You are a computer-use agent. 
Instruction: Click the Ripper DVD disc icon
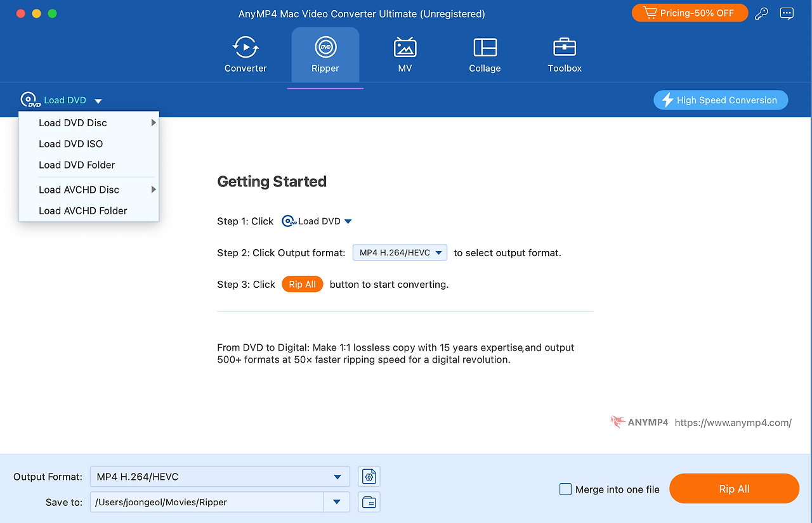tap(325, 48)
